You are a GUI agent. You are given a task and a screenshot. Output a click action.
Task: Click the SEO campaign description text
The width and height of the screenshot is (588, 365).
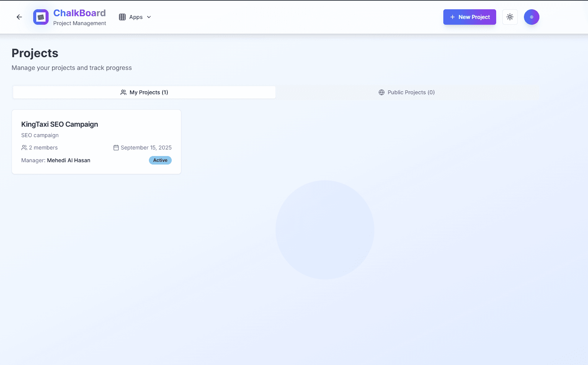coord(40,135)
